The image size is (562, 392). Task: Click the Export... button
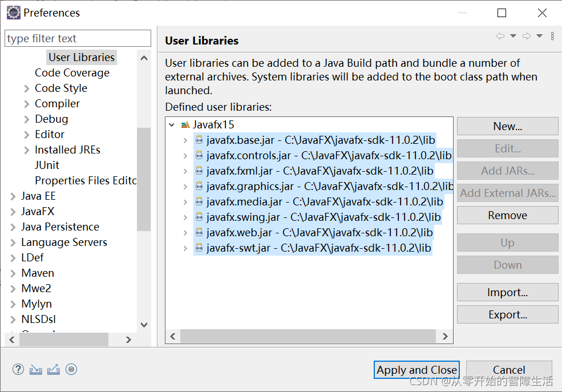[508, 314]
